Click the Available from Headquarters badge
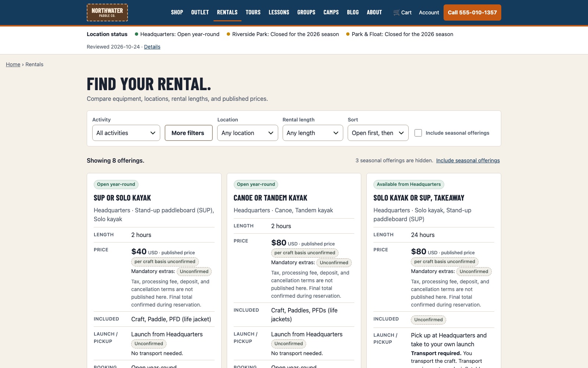588x368 pixels. click(409, 184)
